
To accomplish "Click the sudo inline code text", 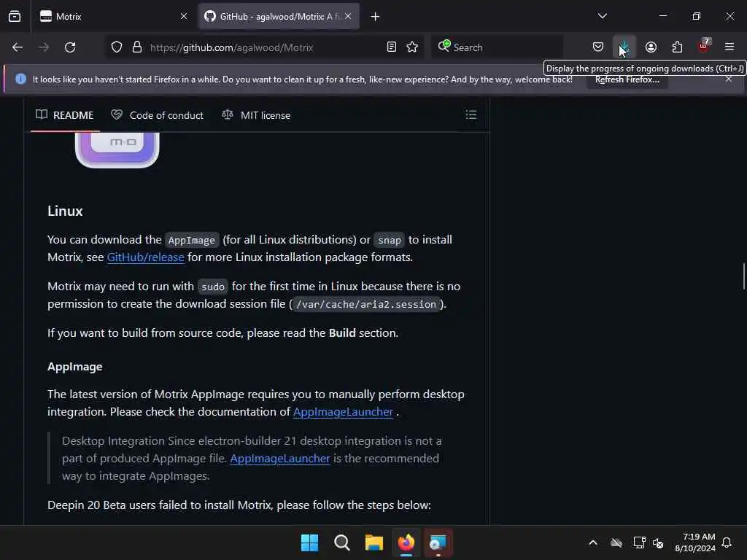I will pyautogui.click(x=213, y=287).
